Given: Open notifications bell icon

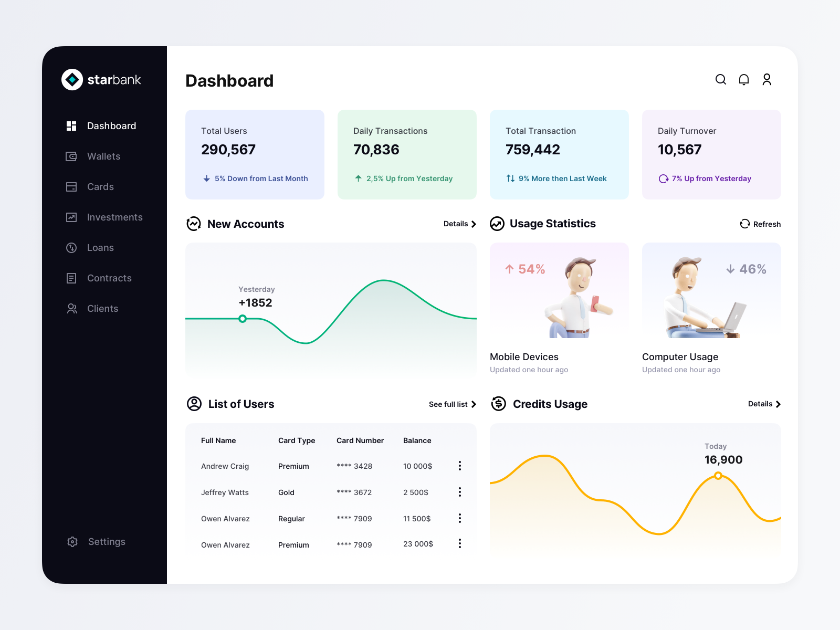Looking at the screenshot, I should coord(744,79).
